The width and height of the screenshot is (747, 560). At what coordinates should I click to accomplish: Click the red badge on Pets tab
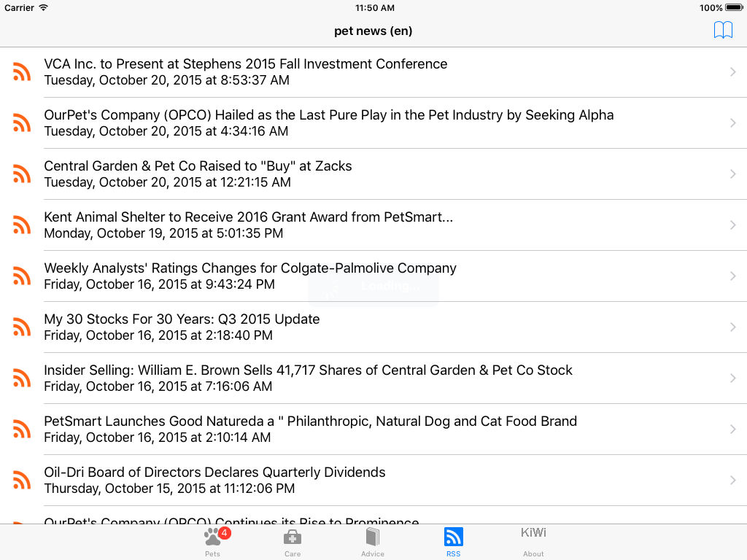click(x=225, y=533)
